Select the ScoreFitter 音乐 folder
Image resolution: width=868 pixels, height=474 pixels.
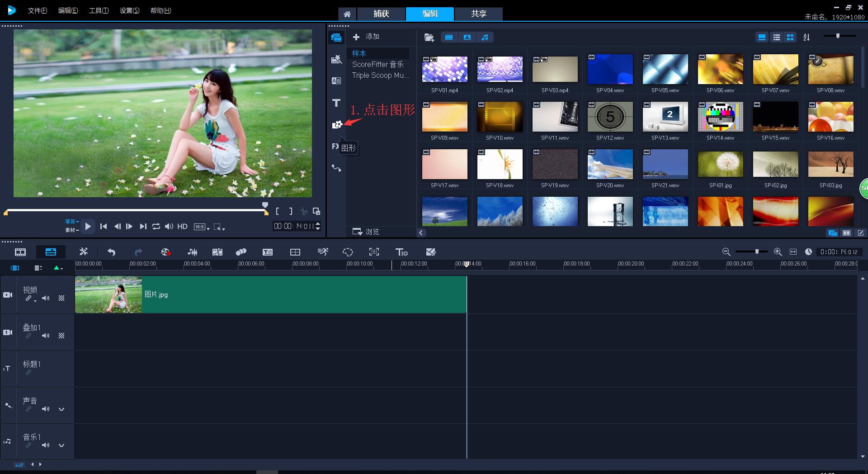378,64
